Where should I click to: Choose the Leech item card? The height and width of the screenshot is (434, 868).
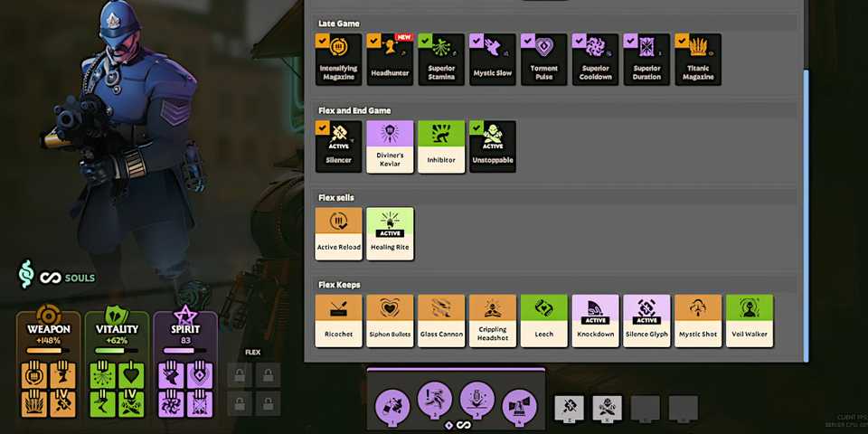coord(544,320)
